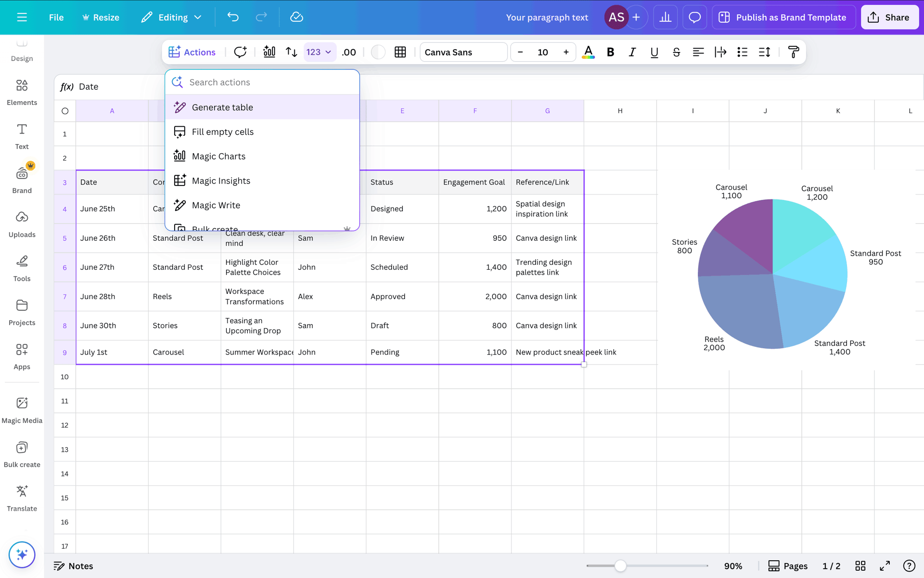Open the Translate sidebar tool
The width and height of the screenshot is (924, 578).
coord(22,499)
